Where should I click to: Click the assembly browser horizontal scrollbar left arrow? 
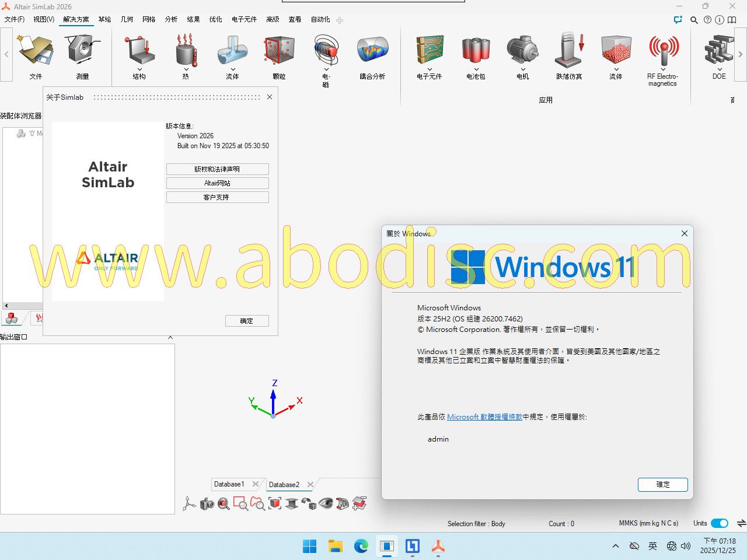6,306
